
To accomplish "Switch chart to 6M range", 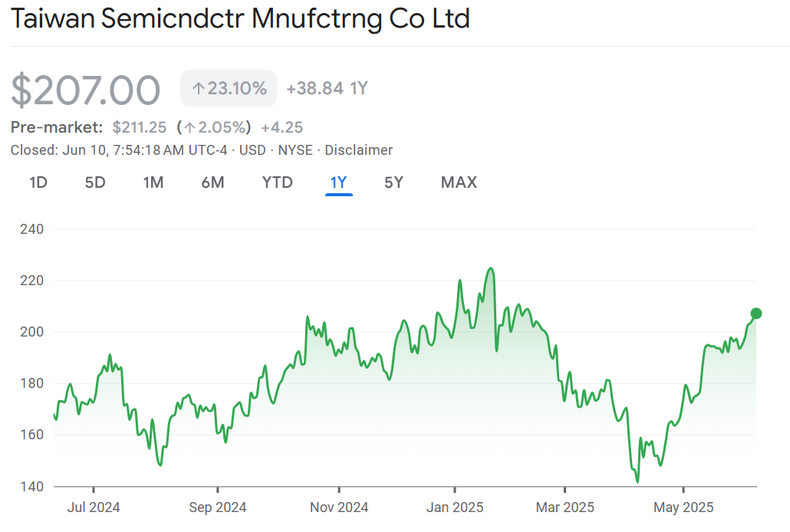I will (x=212, y=182).
